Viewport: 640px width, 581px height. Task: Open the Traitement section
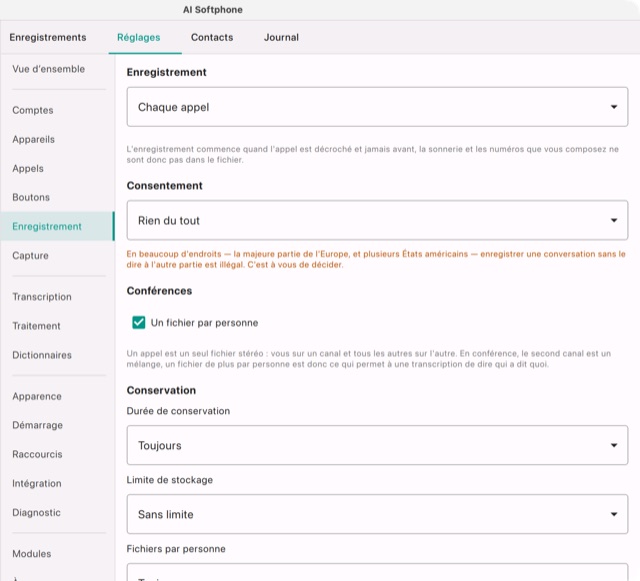[36, 326]
